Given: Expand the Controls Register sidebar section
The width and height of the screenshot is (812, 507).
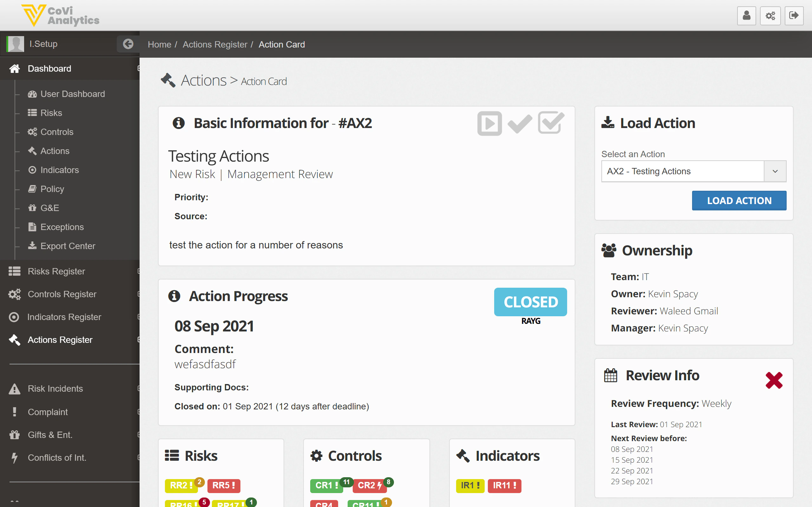Looking at the screenshot, I should tap(62, 294).
